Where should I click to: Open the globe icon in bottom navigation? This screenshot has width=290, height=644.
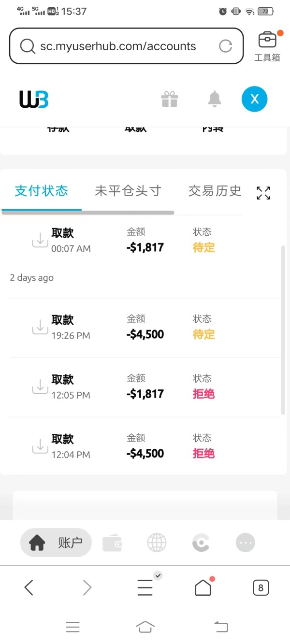point(157,543)
